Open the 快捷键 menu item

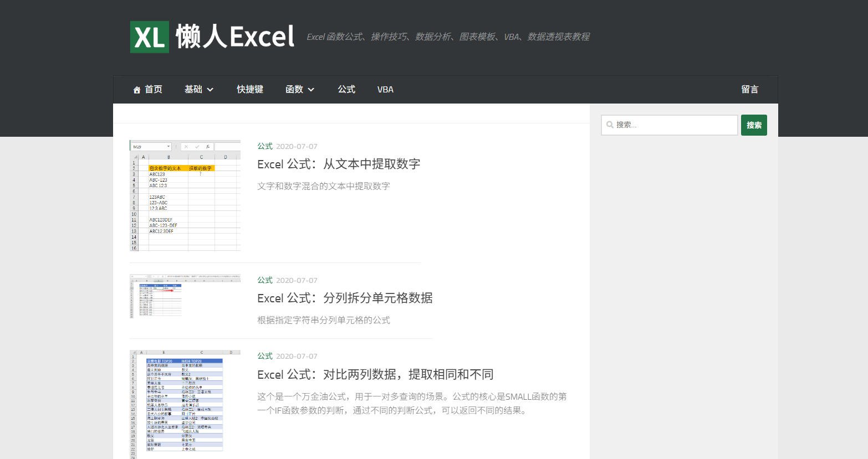pos(250,90)
